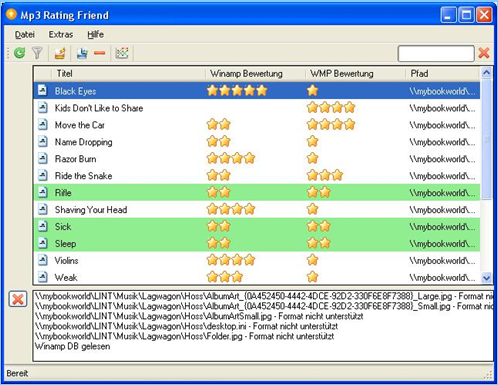Click Sleep Winamp two-star rating

click(x=219, y=243)
